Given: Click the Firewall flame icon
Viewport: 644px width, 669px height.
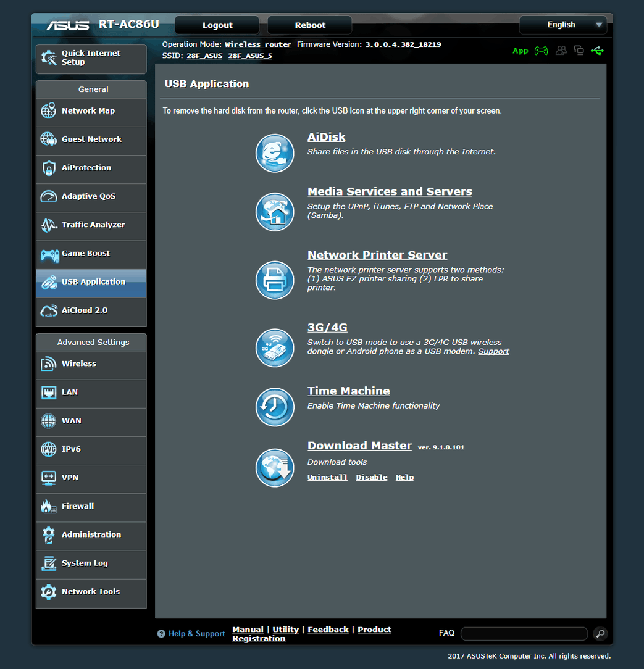Looking at the screenshot, I should click(49, 506).
